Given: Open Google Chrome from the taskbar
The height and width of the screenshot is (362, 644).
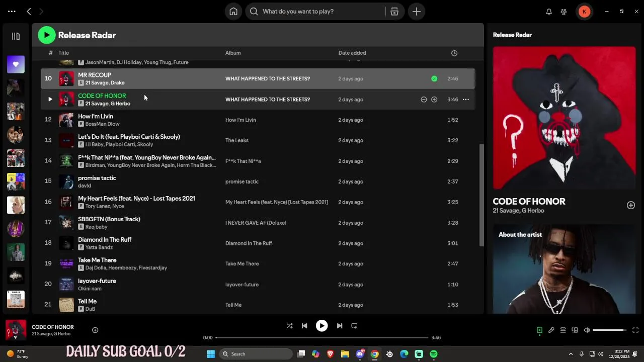Looking at the screenshot, I should pos(375,354).
